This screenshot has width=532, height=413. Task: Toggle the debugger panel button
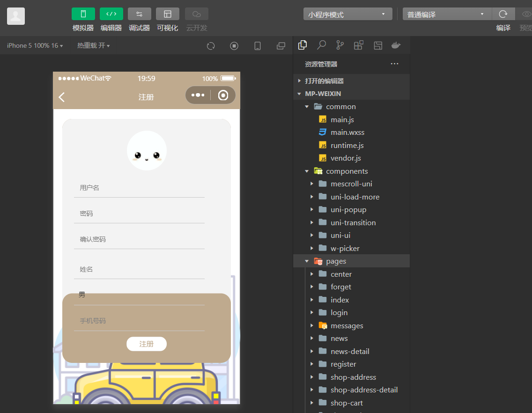tap(140, 14)
